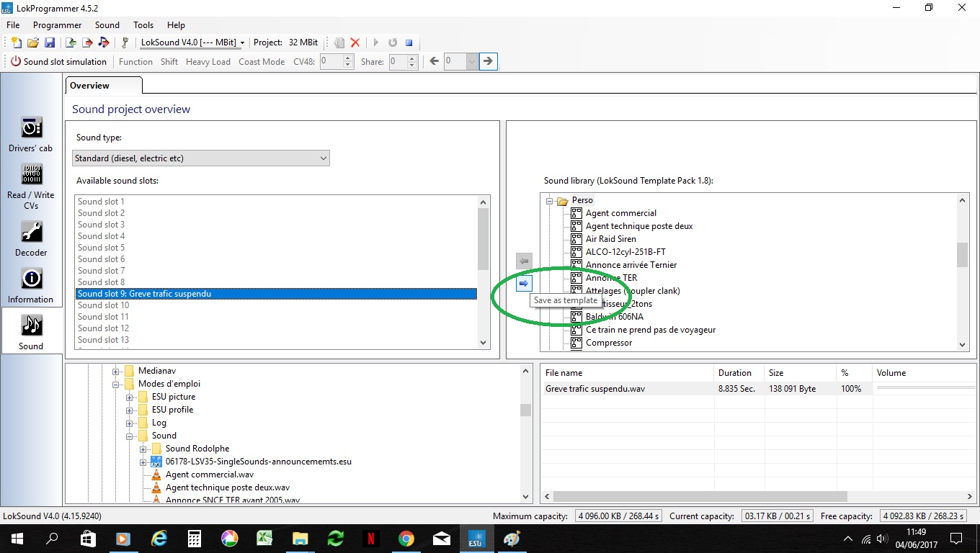Viewport: 980px width, 553px height.
Task: Open the Decoder settings panel
Action: coord(31,238)
